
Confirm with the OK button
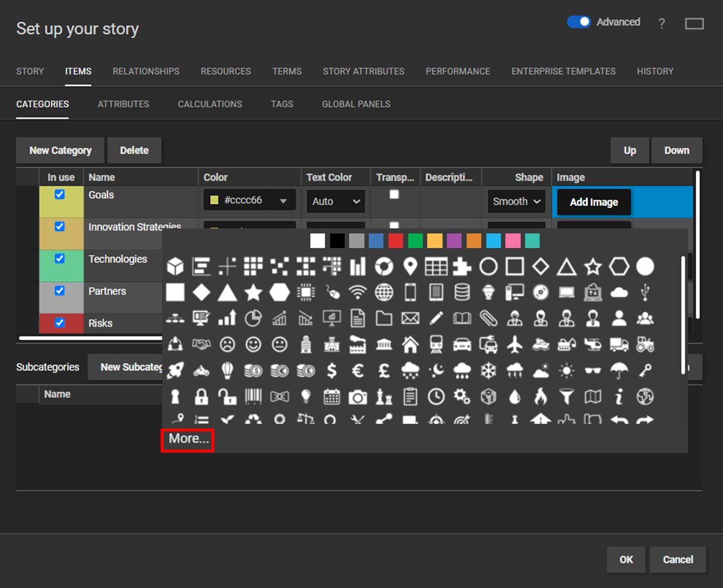click(x=626, y=559)
